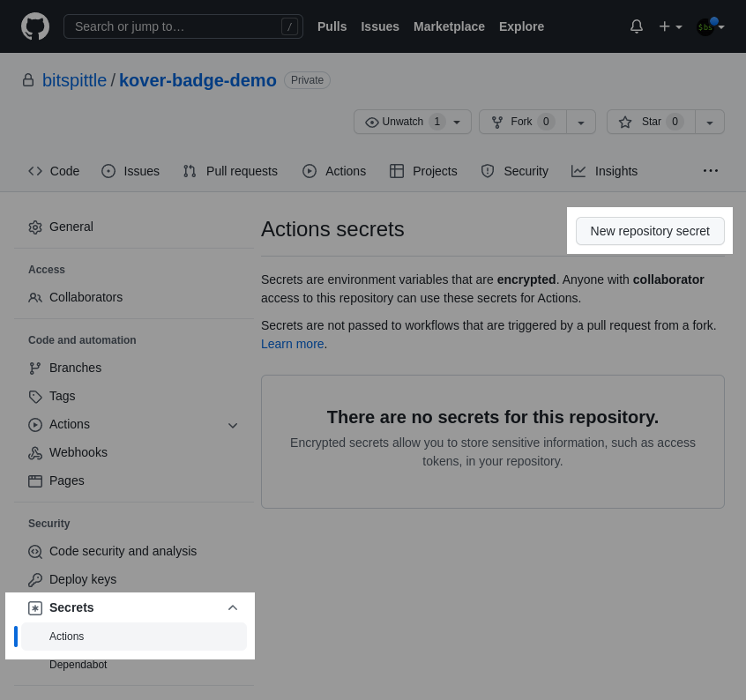Switch to the Code tab

tap(54, 171)
